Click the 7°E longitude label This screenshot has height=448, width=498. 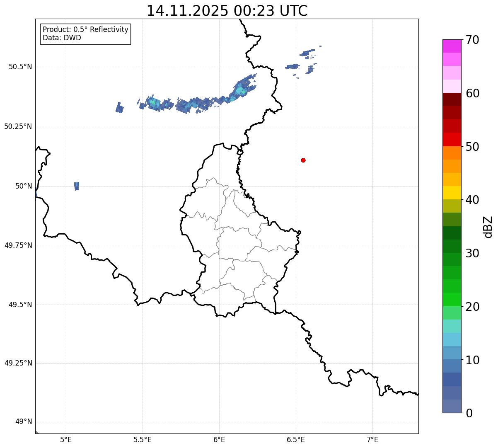[372, 439]
